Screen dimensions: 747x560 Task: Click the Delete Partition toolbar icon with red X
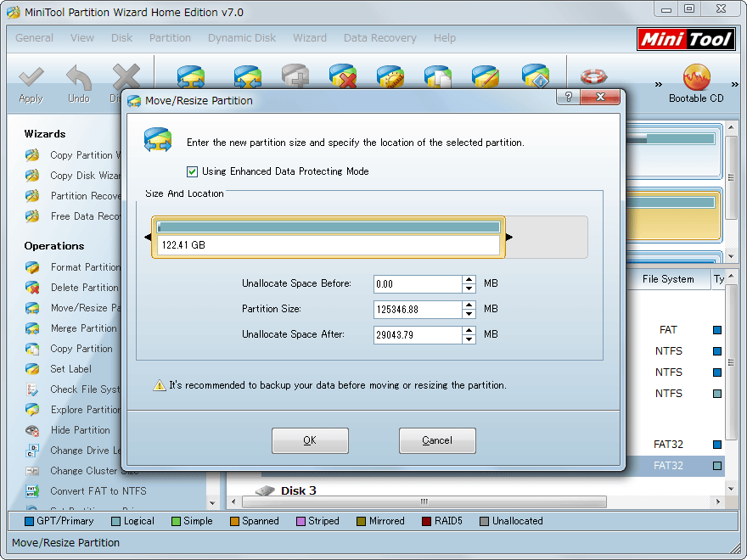[343, 76]
